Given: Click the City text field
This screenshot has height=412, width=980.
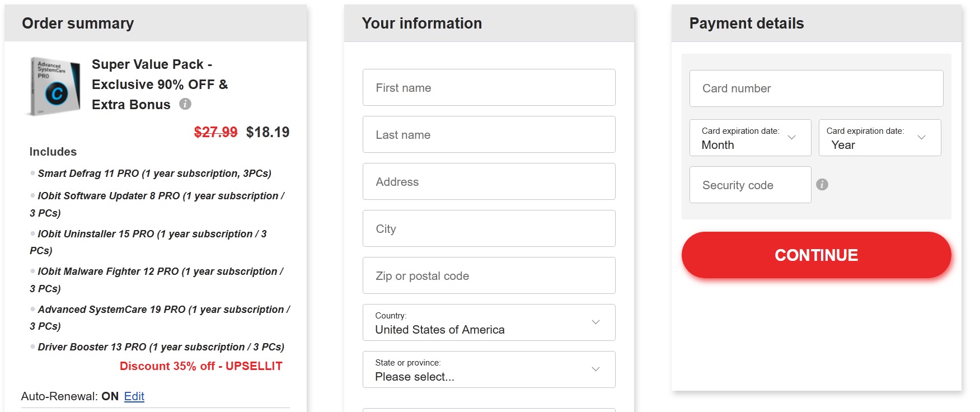Looking at the screenshot, I should 488,228.
